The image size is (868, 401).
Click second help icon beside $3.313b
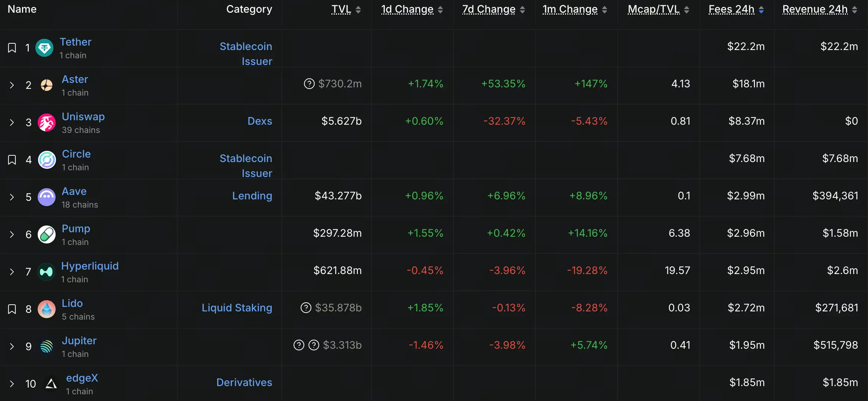pos(314,345)
